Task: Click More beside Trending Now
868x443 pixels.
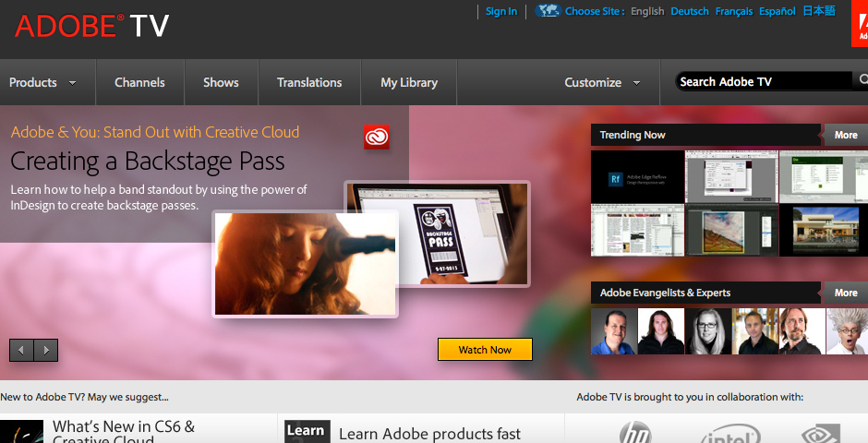Action: click(x=846, y=135)
